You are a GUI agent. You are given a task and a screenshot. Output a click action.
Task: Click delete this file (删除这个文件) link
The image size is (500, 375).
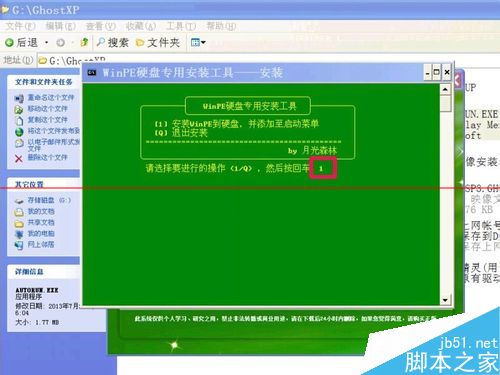point(47,157)
